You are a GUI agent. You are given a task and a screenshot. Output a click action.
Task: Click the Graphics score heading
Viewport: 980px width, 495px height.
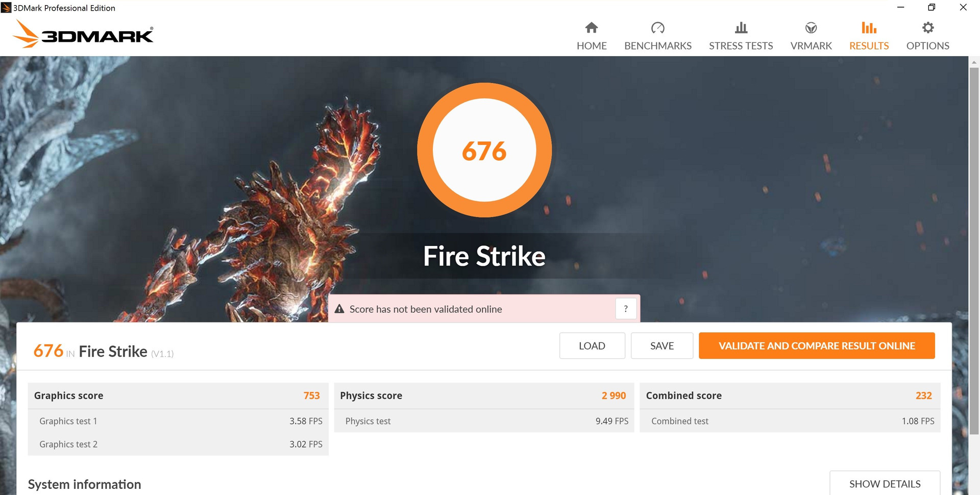68,395
